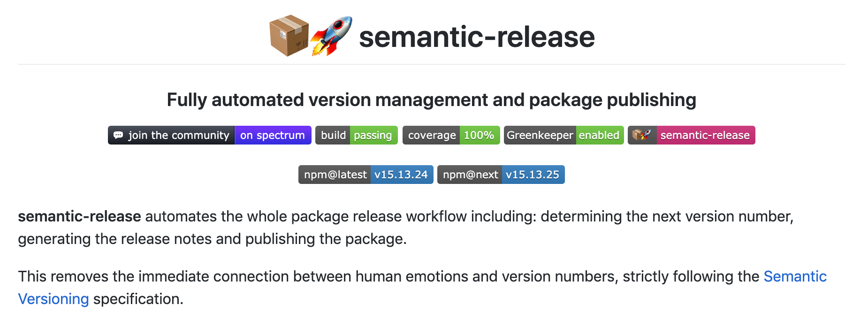Click the cardboard package box emoji
The height and width of the screenshot is (320, 868).
[289, 36]
